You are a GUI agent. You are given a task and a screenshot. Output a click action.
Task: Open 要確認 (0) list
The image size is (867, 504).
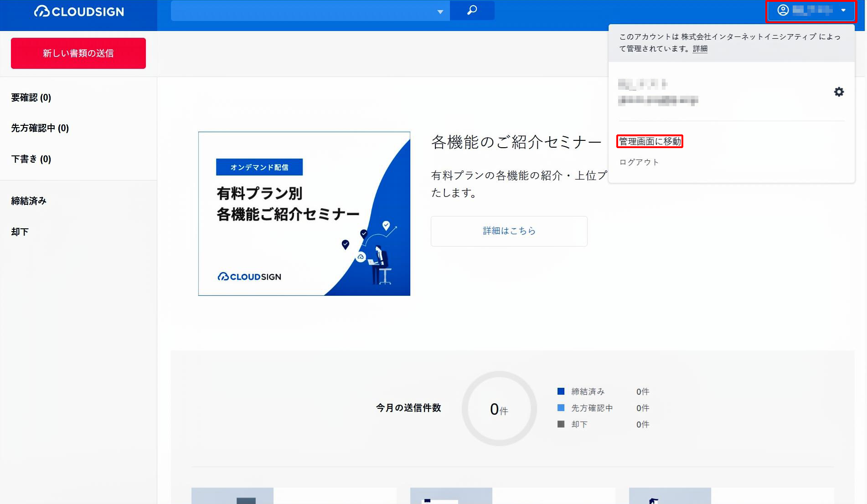(x=31, y=98)
